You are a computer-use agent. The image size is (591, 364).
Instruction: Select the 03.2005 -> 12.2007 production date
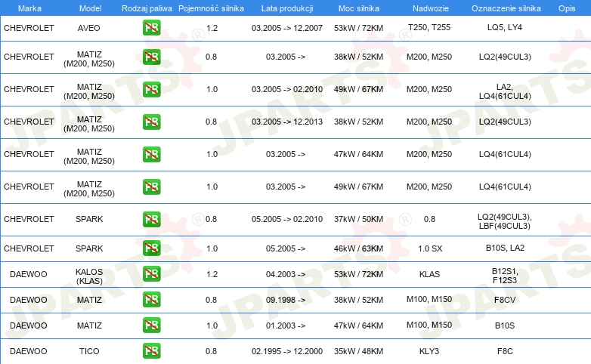click(x=287, y=28)
